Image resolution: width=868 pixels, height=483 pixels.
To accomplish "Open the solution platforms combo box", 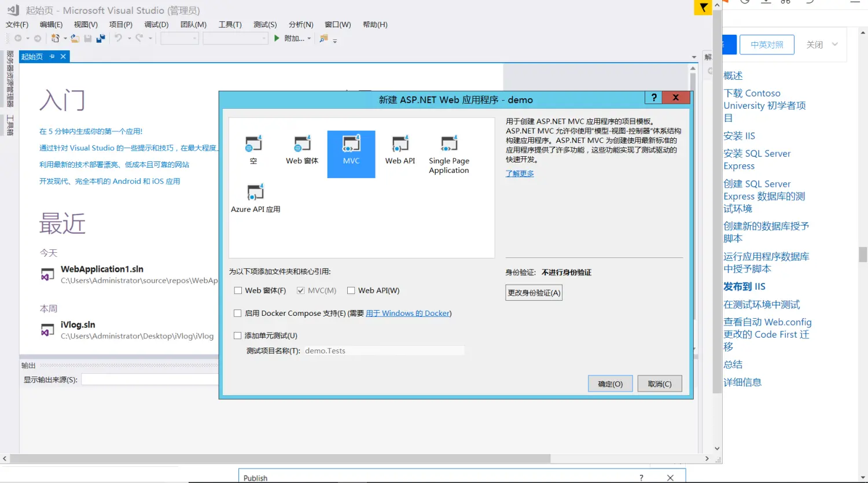I will point(236,38).
